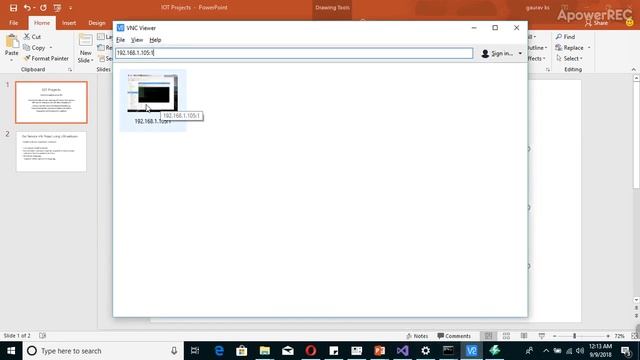Click Replace in the Editing group
Viewport: 640px width, 360px height.
pos(569,48)
